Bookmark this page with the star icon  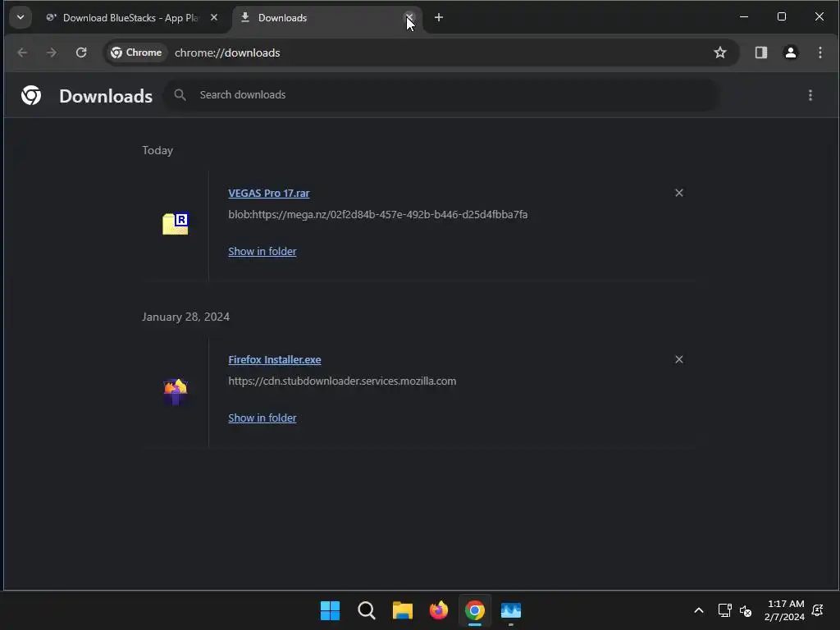pos(720,52)
